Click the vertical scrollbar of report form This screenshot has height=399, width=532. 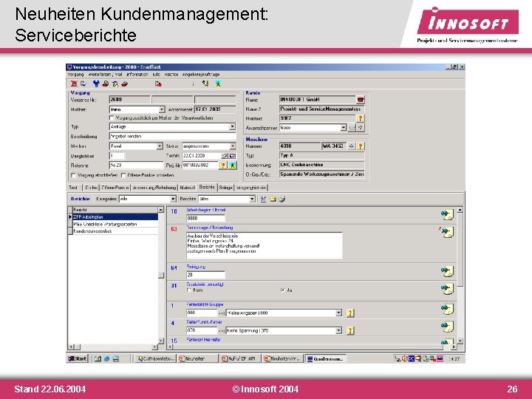pos(460,275)
